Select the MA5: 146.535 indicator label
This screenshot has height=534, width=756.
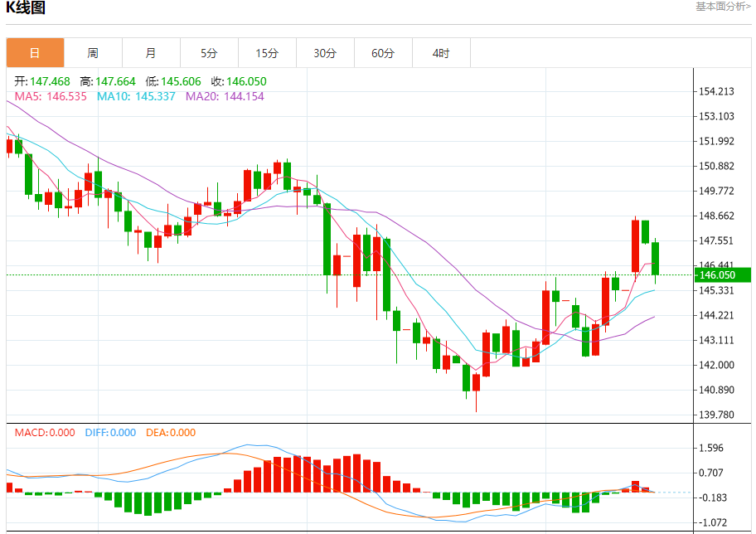pyautogui.click(x=51, y=96)
